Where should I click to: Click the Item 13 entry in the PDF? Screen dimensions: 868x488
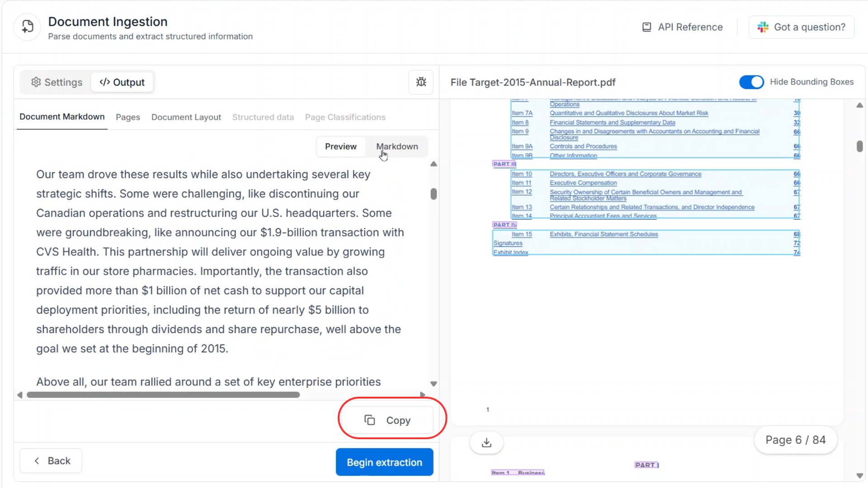click(522, 207)
